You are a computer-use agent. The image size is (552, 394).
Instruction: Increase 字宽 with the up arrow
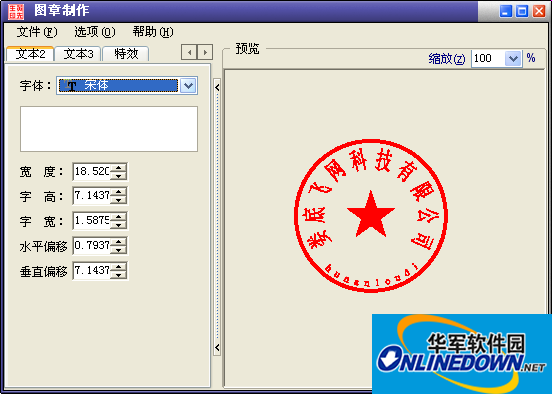(119, 217)
